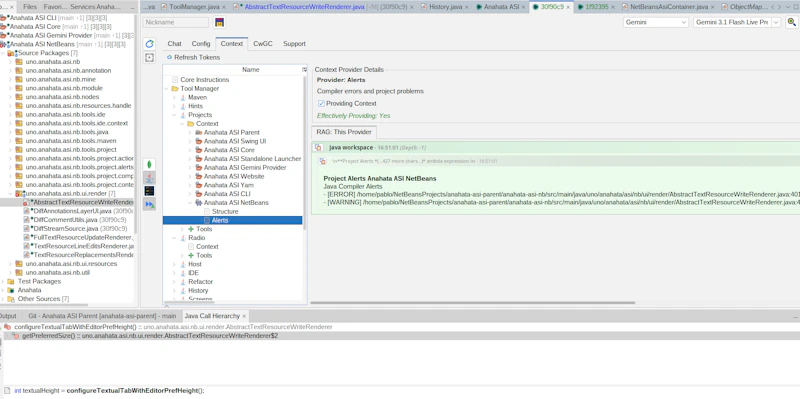The image size is (800, 399).
Task: Expand the Hints tree node
Action: tap(174, 106)
